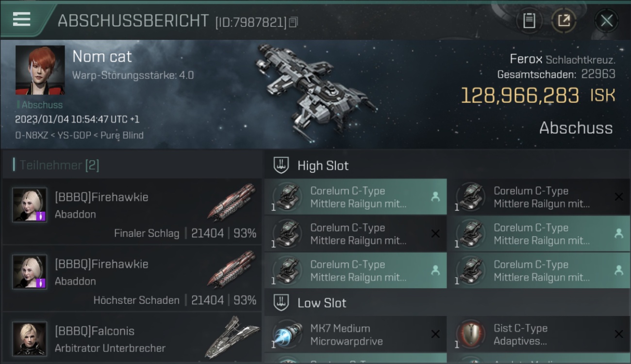This screenshot has height=364, width=631.
Task: Select Arbitrator Unterbrecher ship icon
Action: pos(232,337)
